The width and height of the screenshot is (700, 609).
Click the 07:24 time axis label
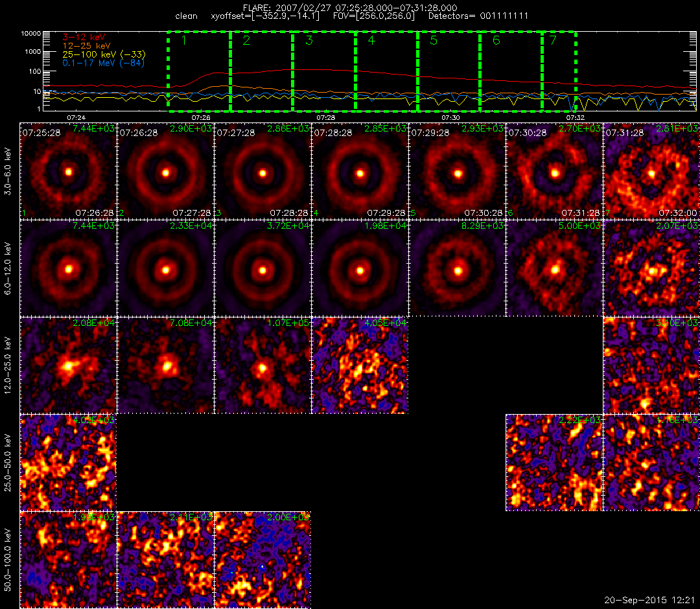76,117
